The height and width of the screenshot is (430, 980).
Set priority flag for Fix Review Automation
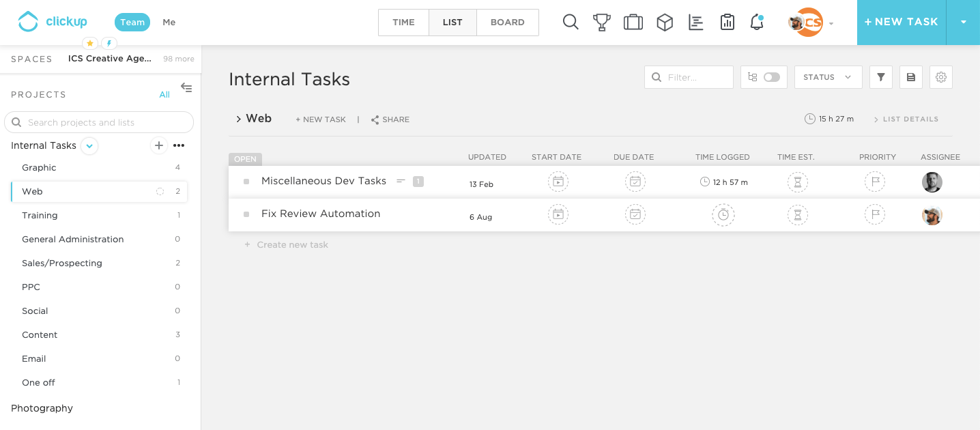pyautogui.click(x=875, y=214)
